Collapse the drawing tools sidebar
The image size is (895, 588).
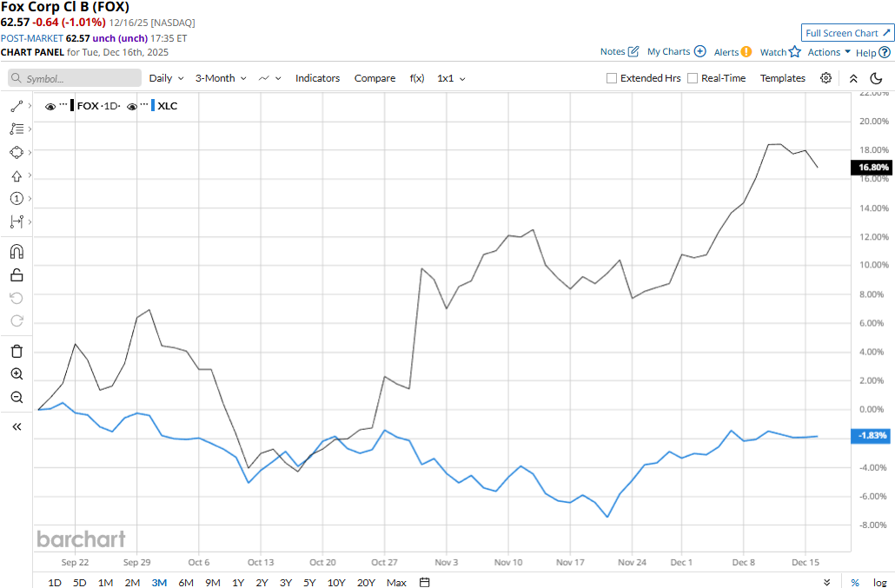pyautogui.click(x=17, y=426)
